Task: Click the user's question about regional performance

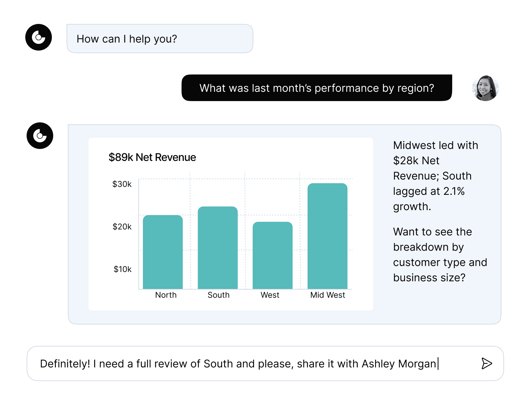Action: 317,88
